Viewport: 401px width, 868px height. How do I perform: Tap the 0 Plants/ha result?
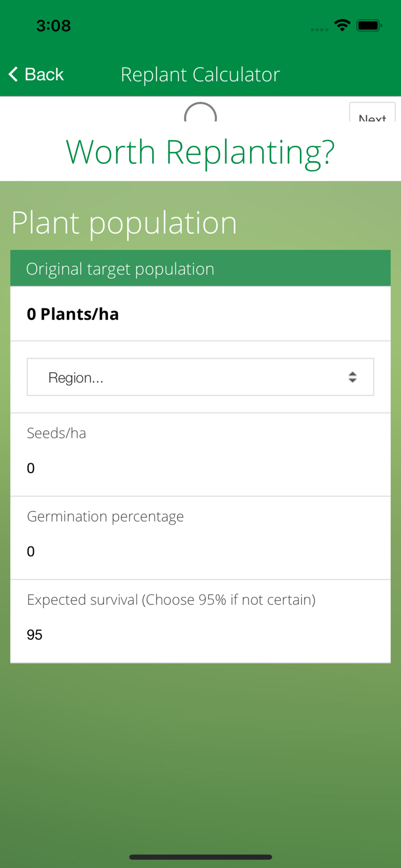(x=73, y=314)
